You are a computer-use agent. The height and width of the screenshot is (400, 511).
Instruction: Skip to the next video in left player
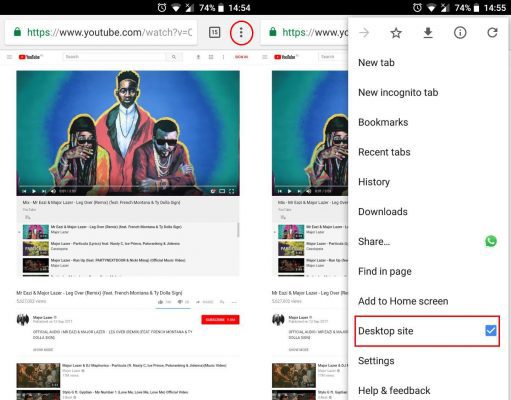coord(44,191)
